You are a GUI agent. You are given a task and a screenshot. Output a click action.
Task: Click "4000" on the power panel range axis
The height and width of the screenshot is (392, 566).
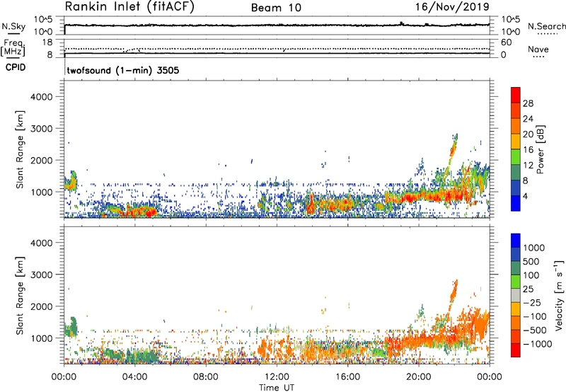(x=42, y=97)
